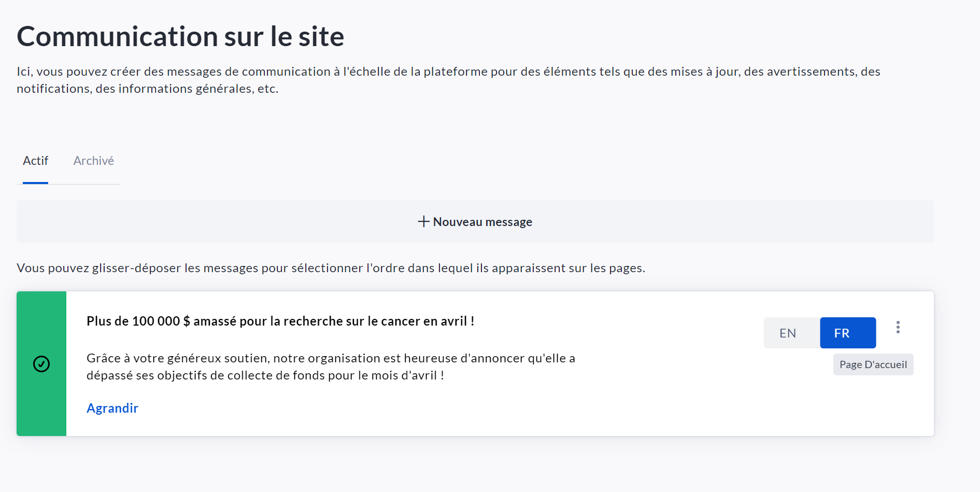This screenshot has height=492, width=980.
Task: Click the Page D'accueil tag
Action: [873, 364]
